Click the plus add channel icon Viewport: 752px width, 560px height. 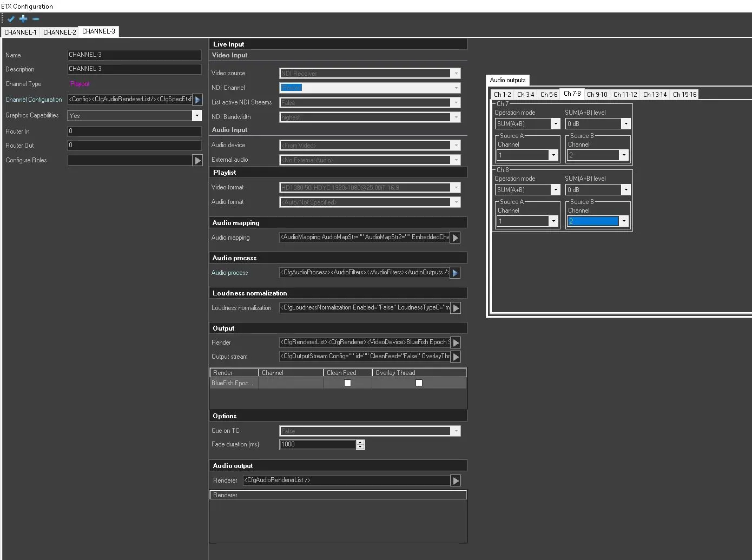(x=23, y=19)
